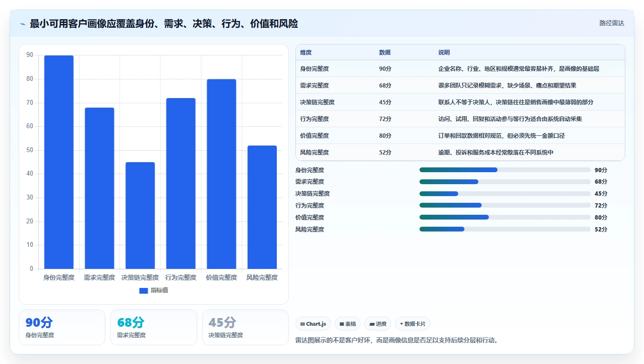Click the blue 指标值 legend swatch

click(144, 290)
